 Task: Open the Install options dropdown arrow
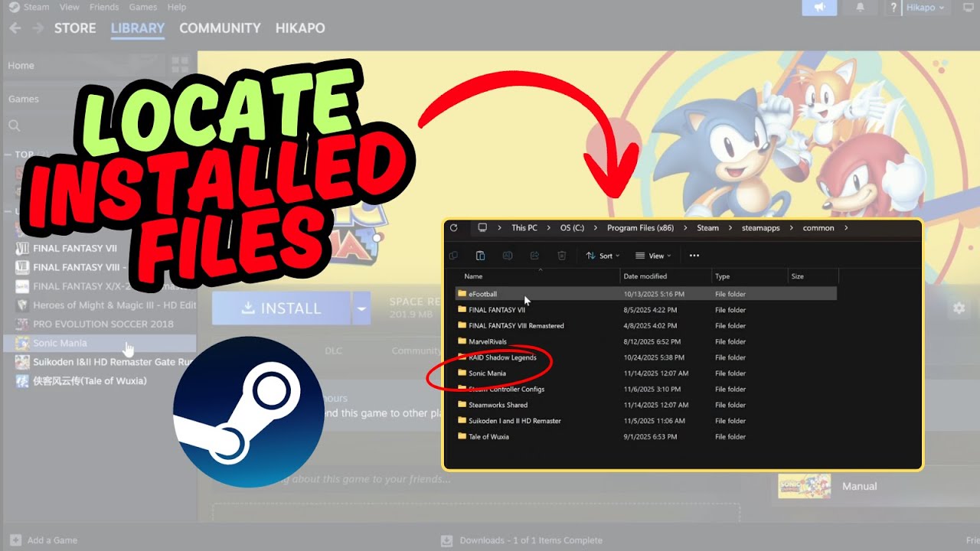[x=361, y=308]
